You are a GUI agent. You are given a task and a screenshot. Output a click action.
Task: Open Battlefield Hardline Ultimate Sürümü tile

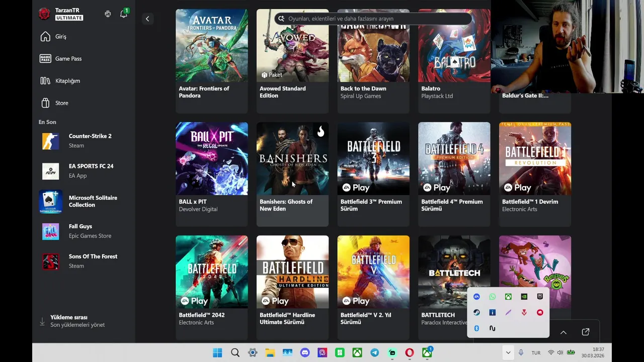pyautogui.click(x=292, y=288)
